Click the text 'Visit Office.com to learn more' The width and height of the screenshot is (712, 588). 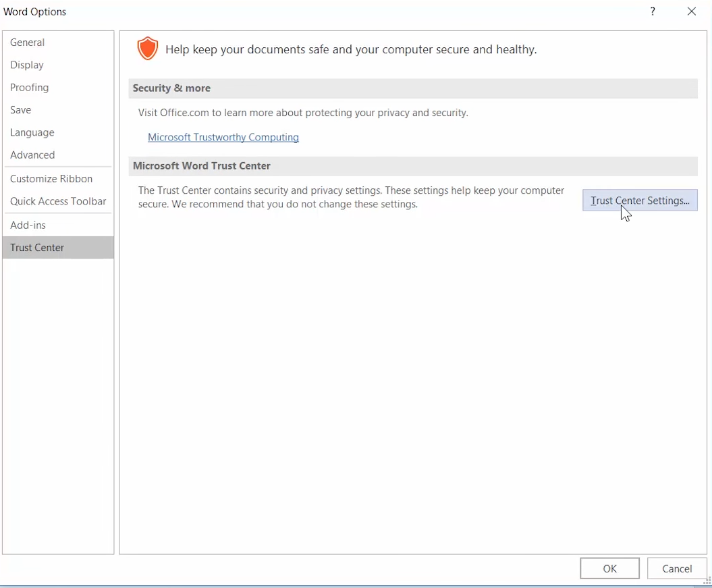point(205,113)
